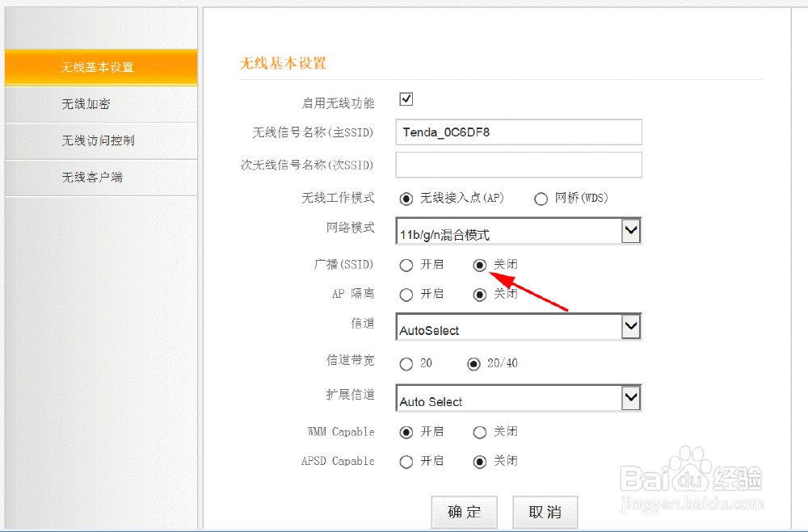Enable the 启用无线功能 checkbox
This screenshot has height=532, width=808.
coord(406,98)
